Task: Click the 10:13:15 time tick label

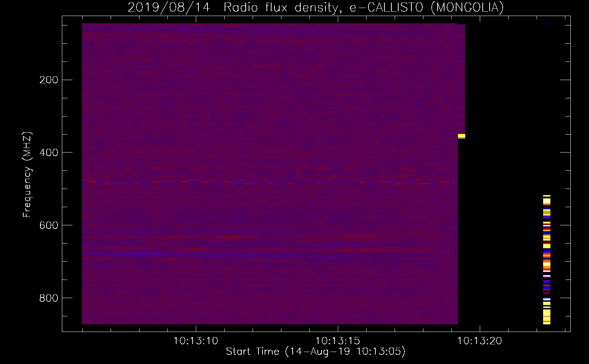Action: 337,341
